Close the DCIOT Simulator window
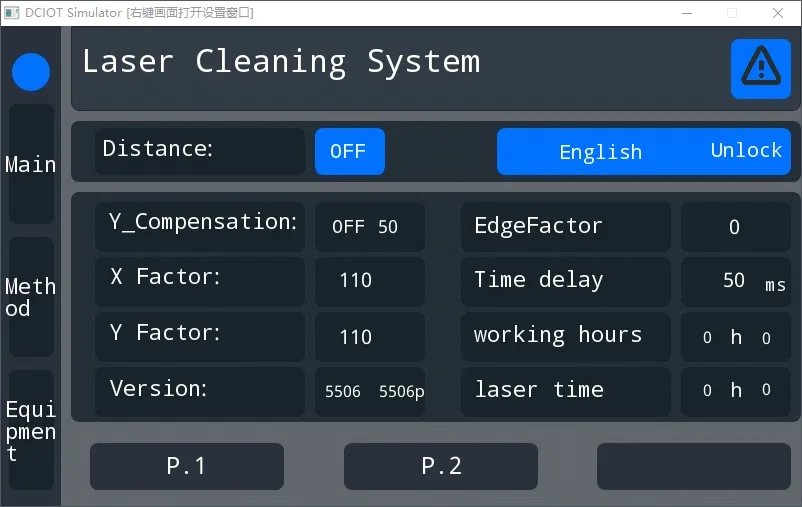 777,13
